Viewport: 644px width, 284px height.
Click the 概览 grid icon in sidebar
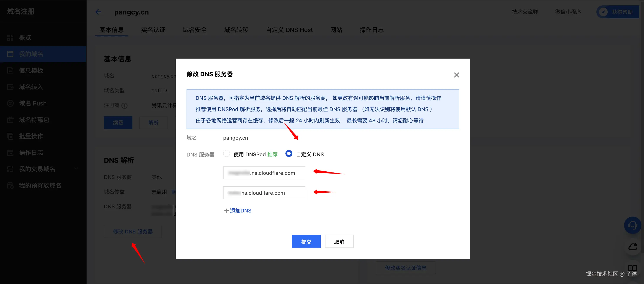point(10,37)
